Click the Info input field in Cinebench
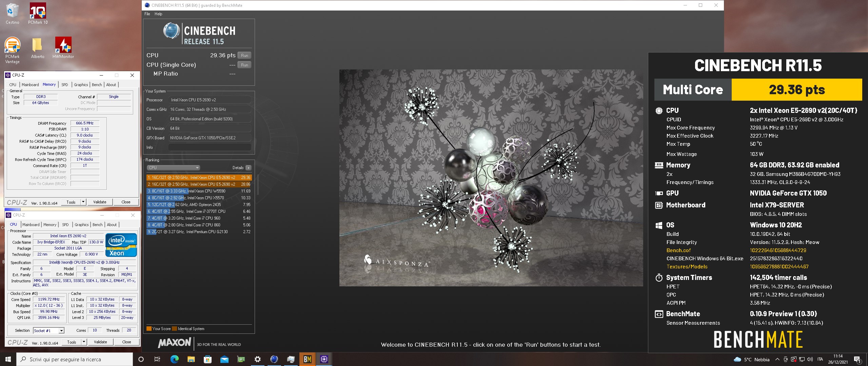The height and width of the screenshot is (366, 868). click(210, 147)
